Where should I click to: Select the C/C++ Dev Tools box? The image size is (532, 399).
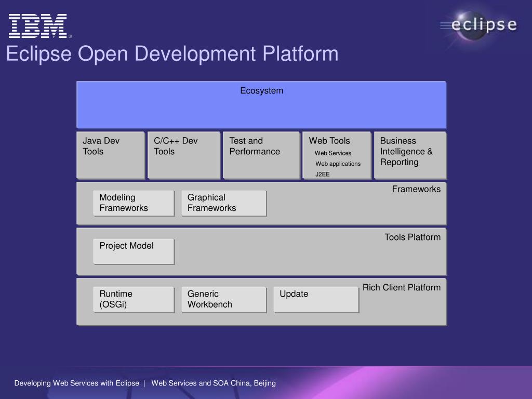tap(183, 155)
